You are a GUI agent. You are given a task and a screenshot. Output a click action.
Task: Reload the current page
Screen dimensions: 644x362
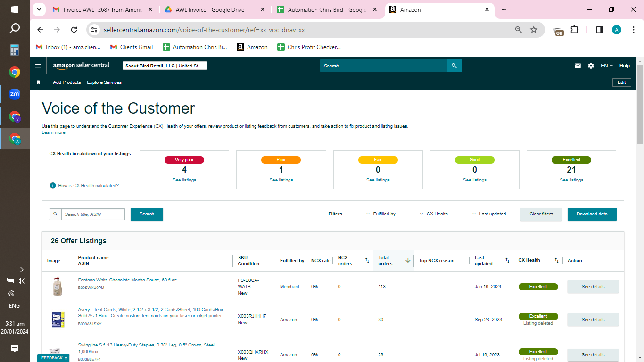(74, 30)
